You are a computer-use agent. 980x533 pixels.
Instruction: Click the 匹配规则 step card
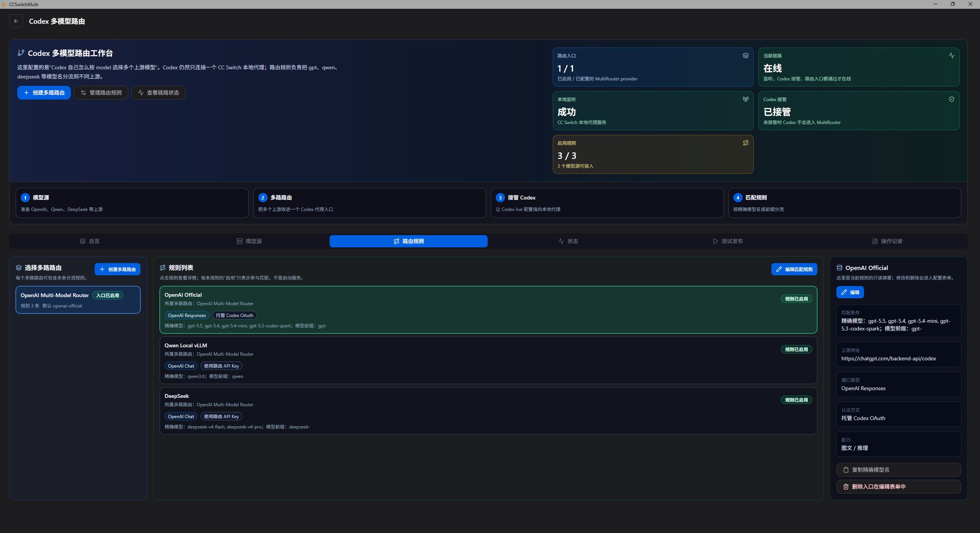pyautogui.click(x=845, y=203)
